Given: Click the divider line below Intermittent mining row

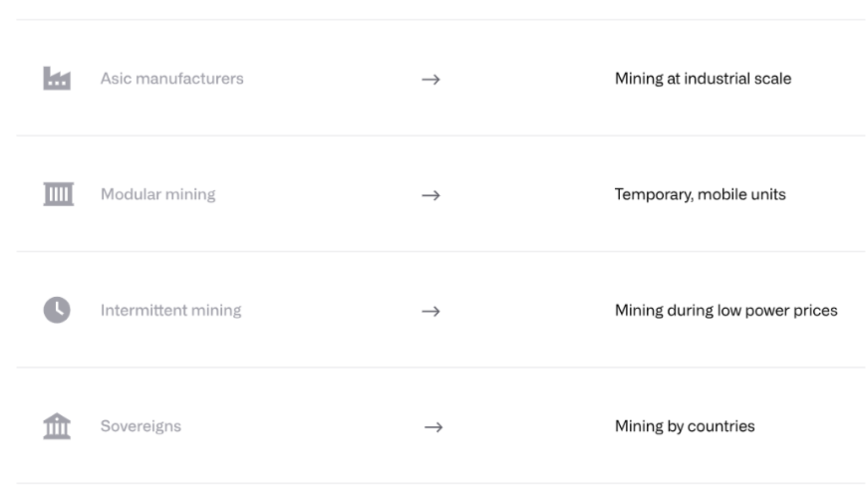Looking at the screenshot, I should tap(440, 368).
